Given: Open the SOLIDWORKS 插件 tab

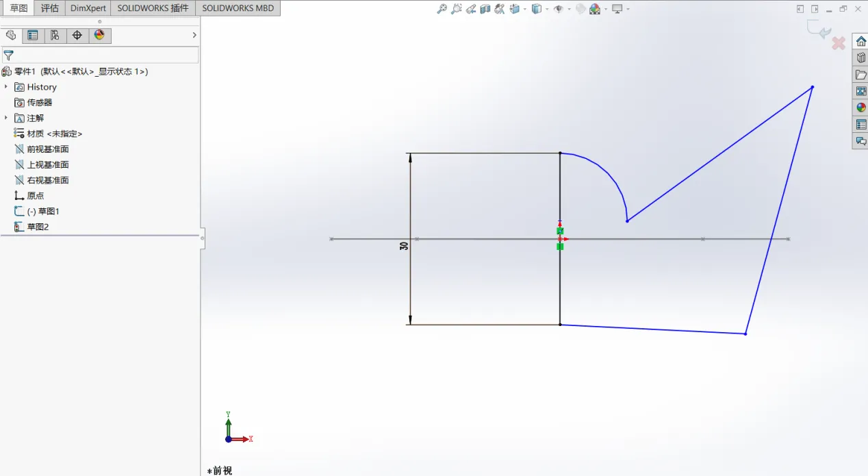Looking at the screenshot, I should tap(153, 8).
